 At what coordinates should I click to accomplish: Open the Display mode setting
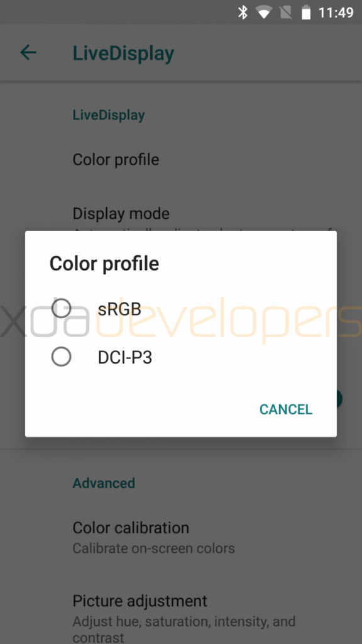181,214
